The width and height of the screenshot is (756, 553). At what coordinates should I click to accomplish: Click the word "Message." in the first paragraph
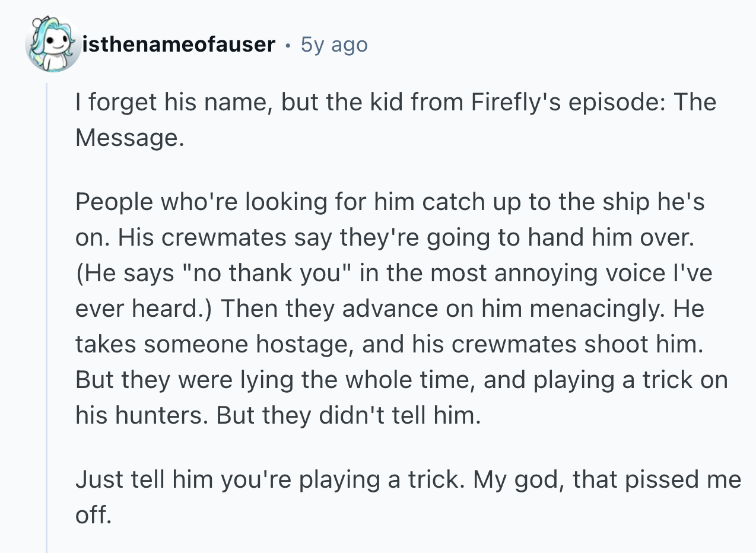[x=126, y=138]
